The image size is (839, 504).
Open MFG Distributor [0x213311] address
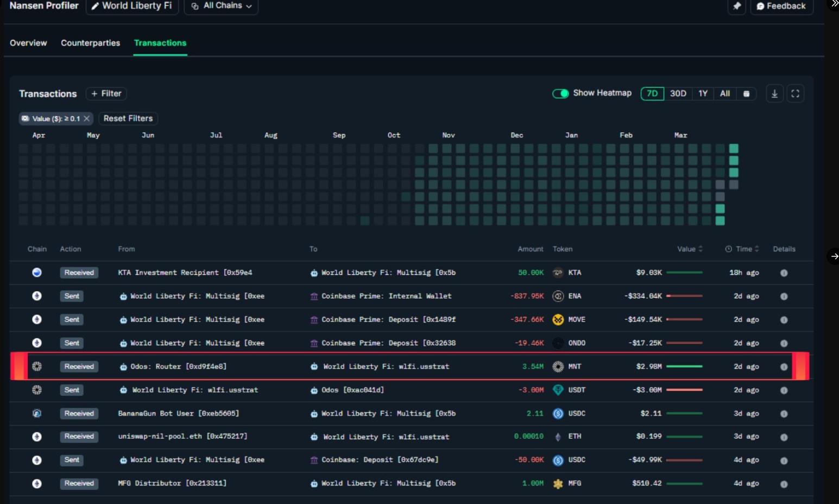(172, 483)
